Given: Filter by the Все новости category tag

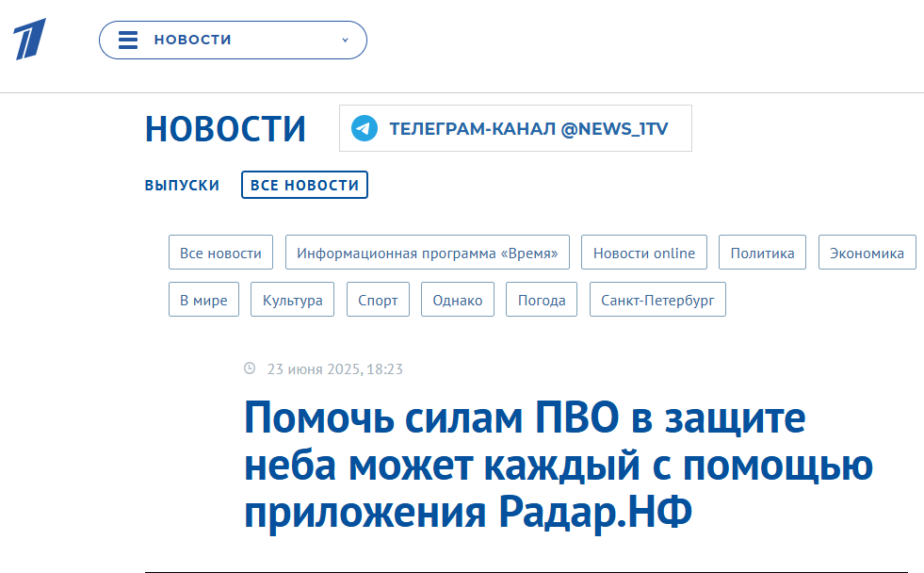Looking at the screenshot, I should pos(220,253).
